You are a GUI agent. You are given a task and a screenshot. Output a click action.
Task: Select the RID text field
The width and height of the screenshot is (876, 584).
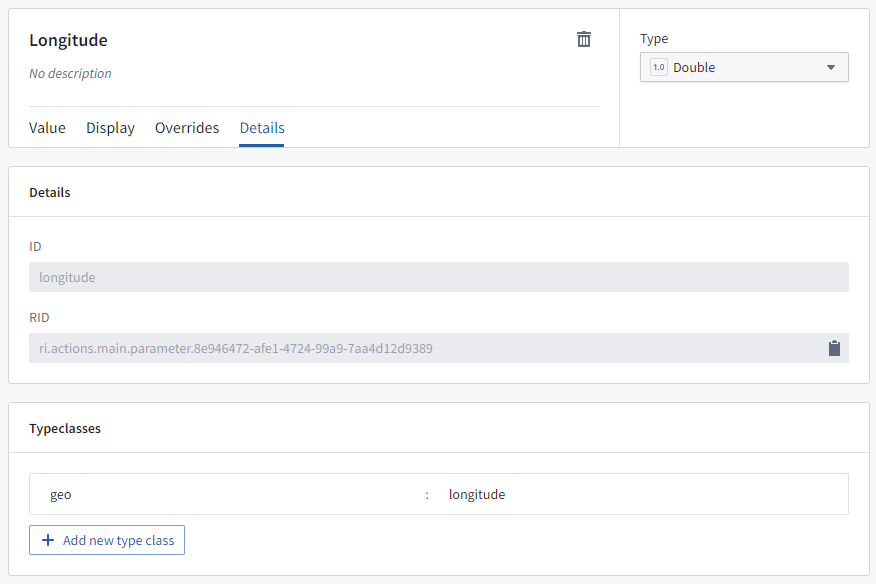click(x=439, y=348)
